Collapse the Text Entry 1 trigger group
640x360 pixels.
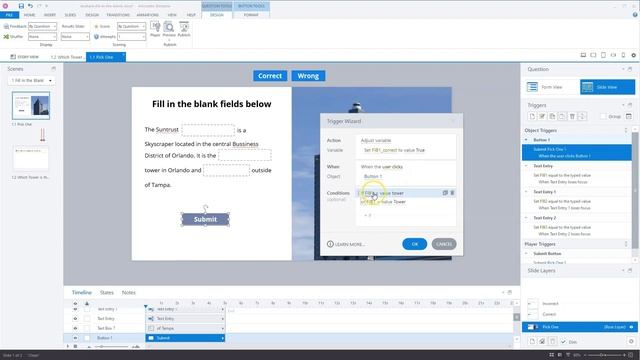click(x=526, y=192)
